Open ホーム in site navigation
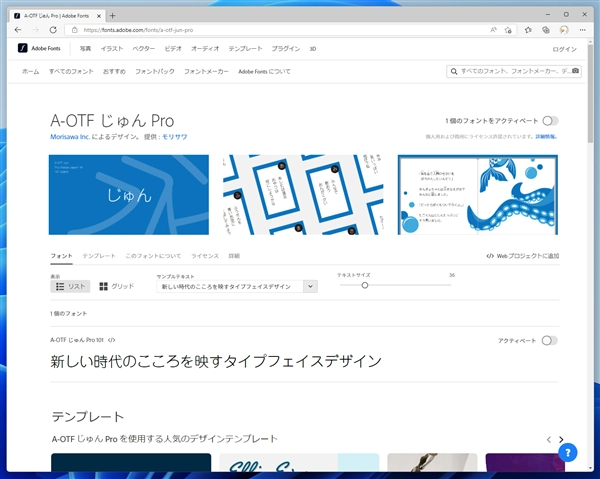The width and height of the screenshot is (600, 479). pyautogui.click(x=31, y=72)
